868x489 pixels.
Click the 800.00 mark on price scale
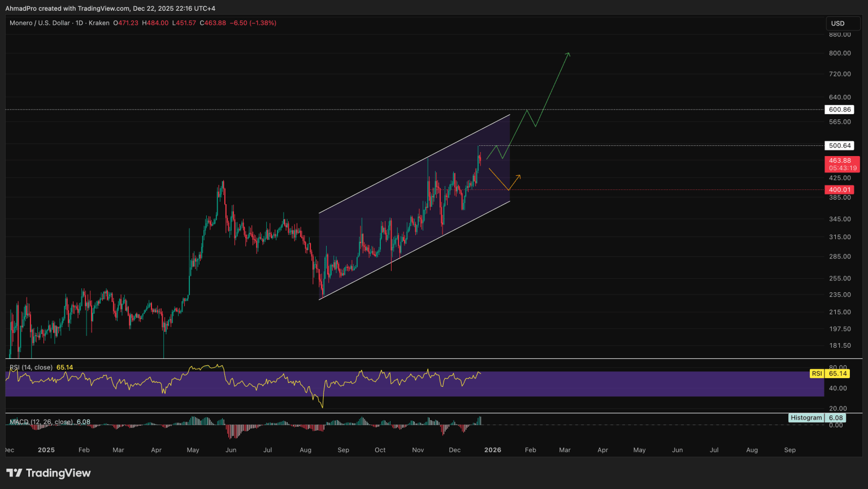click(839, 53)
